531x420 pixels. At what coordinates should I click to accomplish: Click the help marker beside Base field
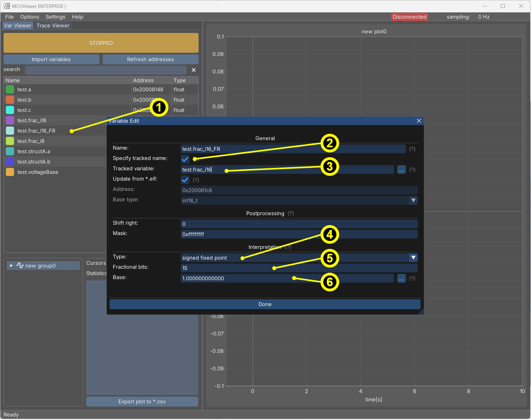click(x=412, y=279)
